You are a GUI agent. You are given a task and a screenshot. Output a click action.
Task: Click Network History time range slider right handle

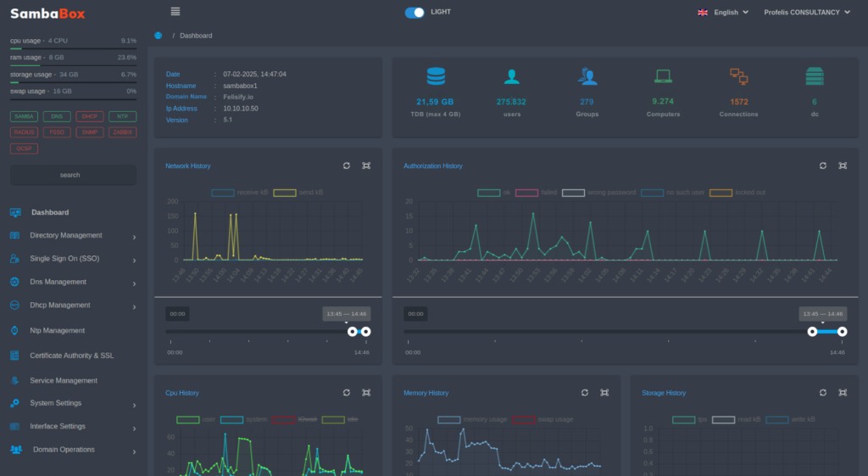[366, 332]
